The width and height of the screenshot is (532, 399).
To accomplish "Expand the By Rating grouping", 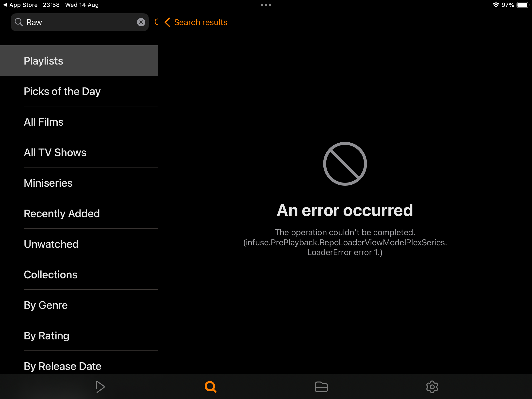I will 79,336.
